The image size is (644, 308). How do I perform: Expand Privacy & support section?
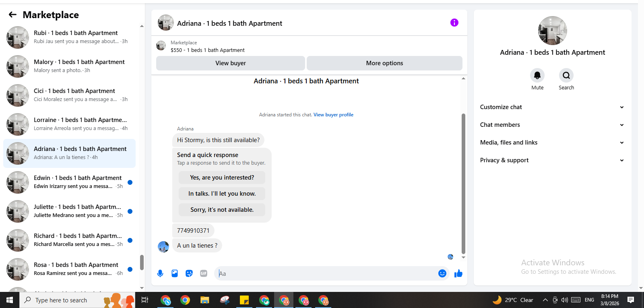pos(552,160)
